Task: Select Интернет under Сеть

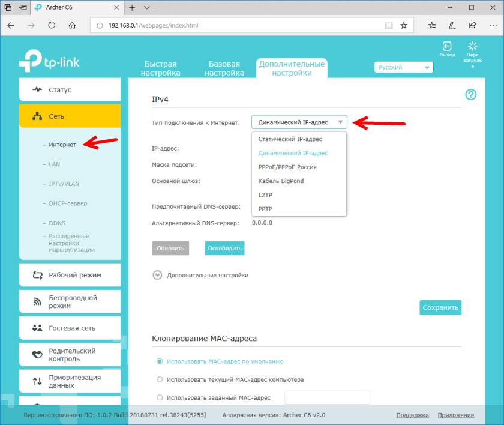Action: (x=62, y=145)
